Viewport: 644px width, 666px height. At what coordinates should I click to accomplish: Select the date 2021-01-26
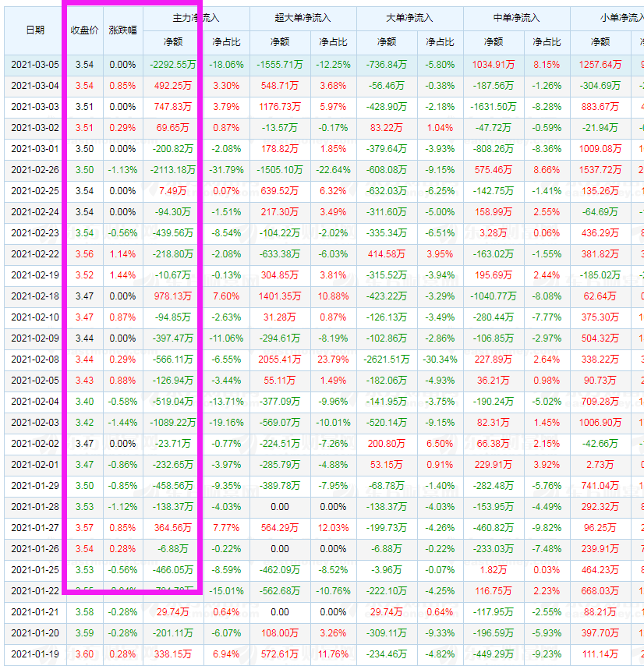tap(35, 549)
